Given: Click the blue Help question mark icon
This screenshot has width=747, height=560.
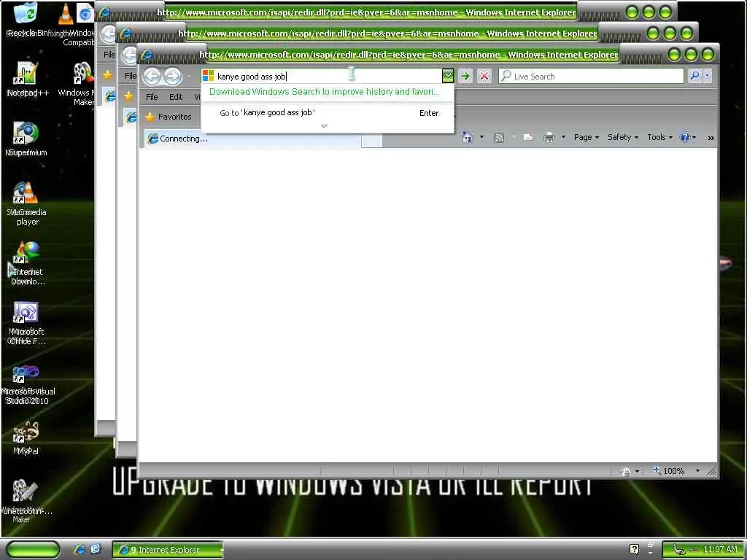Looking at the screenshot, I should coord(685,137).
